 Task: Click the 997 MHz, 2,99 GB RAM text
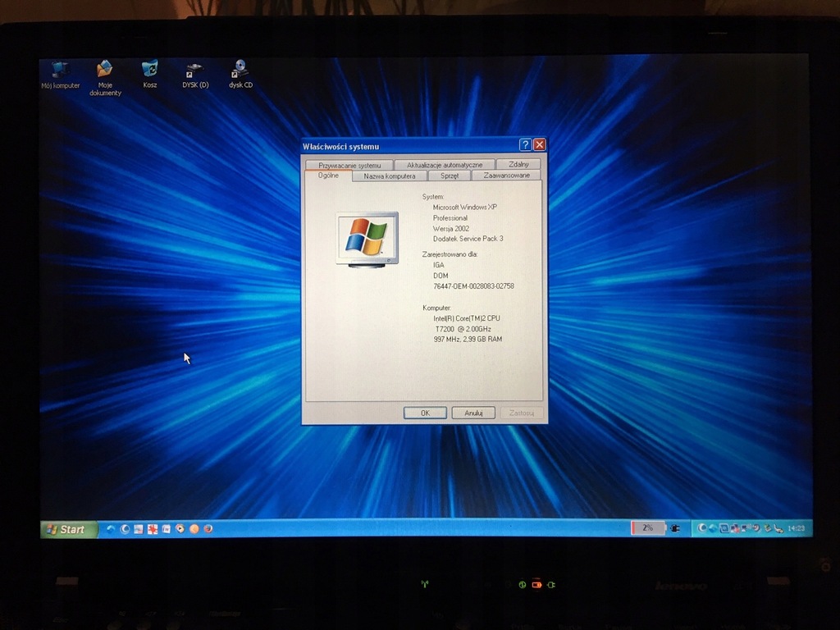[468, 339]
